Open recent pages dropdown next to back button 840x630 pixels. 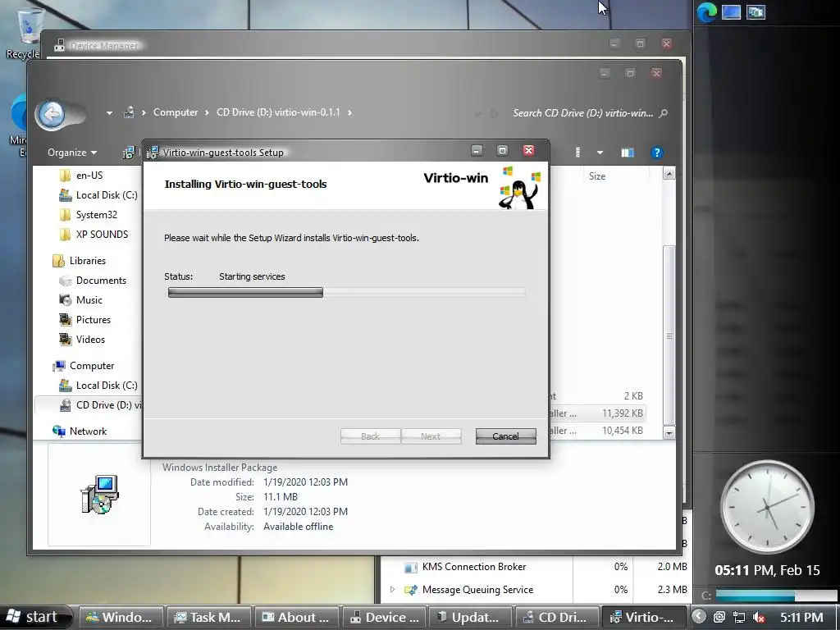point(109,113)
